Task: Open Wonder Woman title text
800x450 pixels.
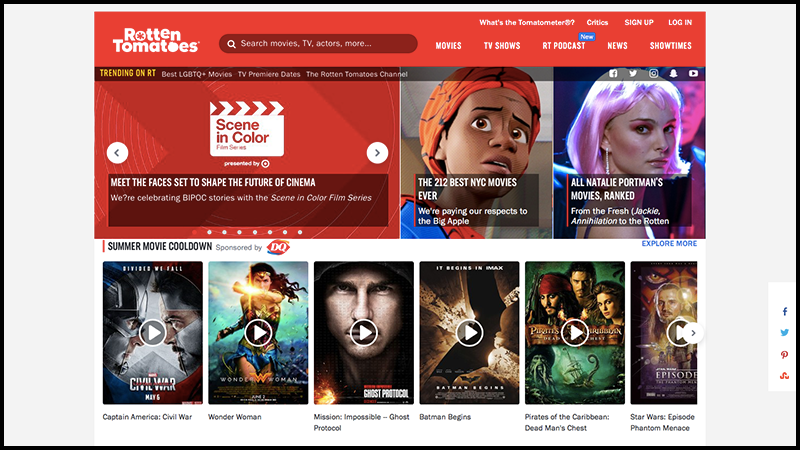Action: coord(235,417)
